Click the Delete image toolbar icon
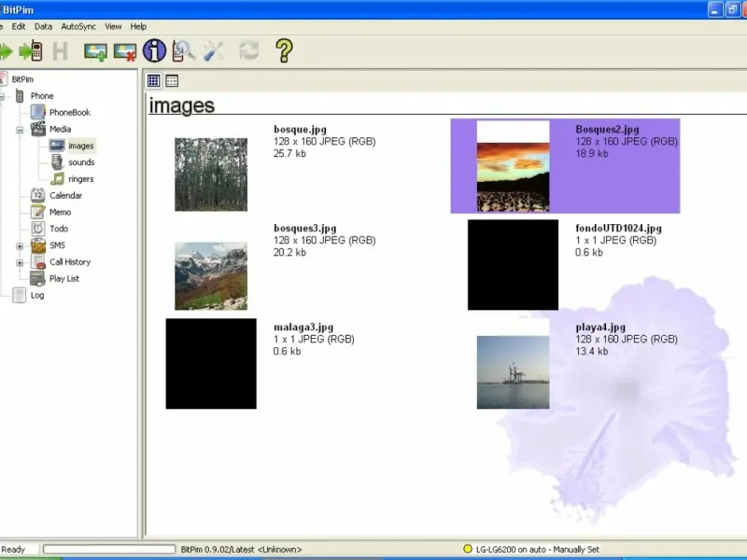 pyautogui.click(x=125, y=51)
